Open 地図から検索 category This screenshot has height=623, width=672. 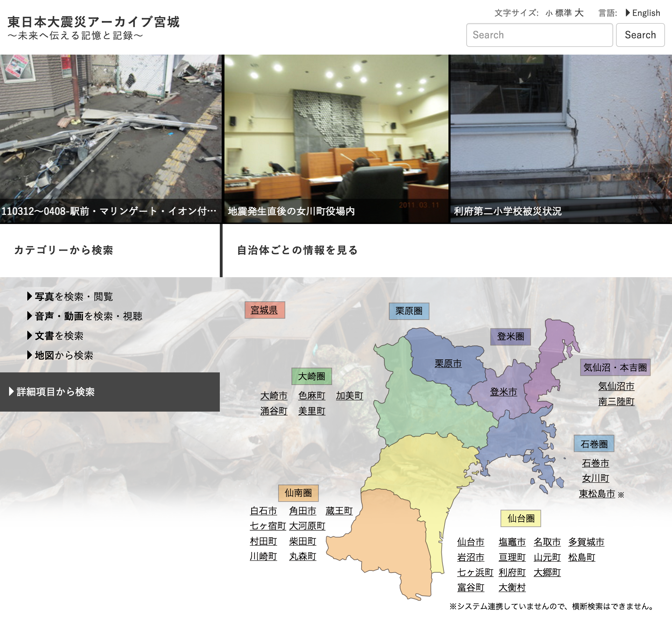pos(60,355)
